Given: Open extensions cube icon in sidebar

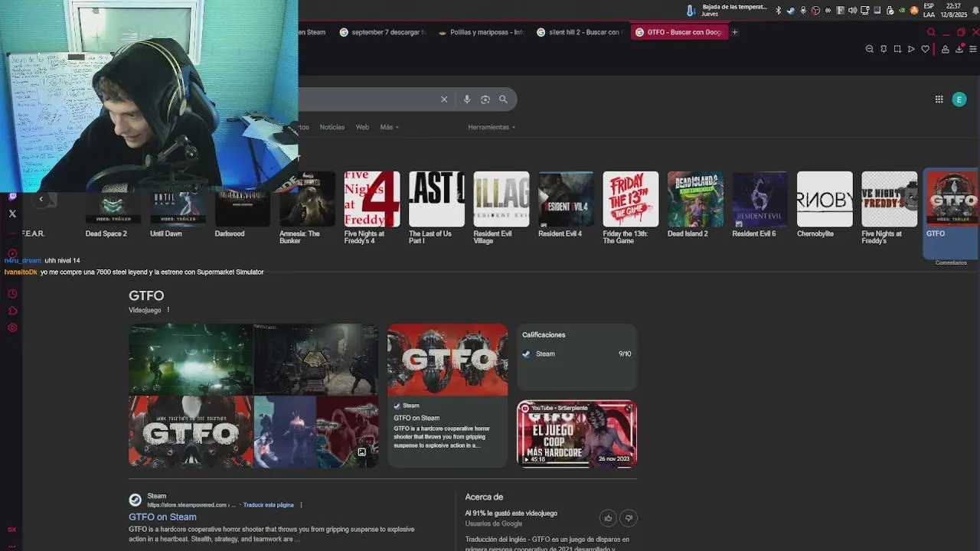Looking at the screenshot, I should [x=12, y=311].
